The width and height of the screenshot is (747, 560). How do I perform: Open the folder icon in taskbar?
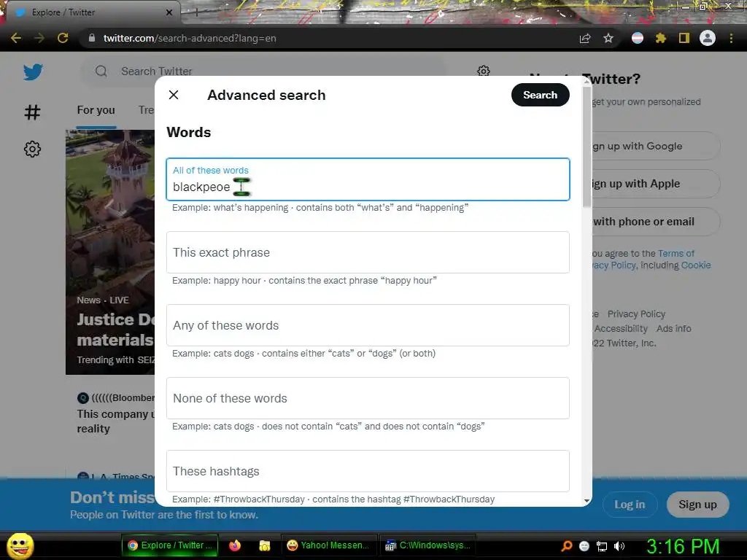[264, 545]
